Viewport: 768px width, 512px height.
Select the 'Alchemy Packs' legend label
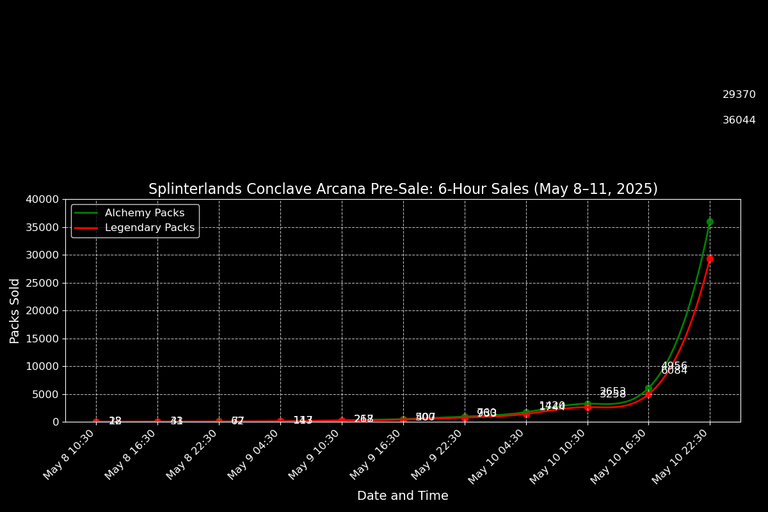(144, 213)
